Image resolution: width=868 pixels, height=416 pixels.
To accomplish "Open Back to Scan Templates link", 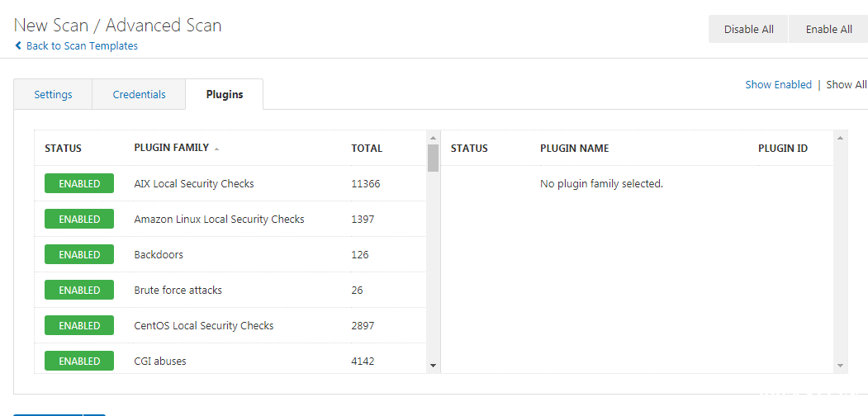I will [x=82, y=46].
